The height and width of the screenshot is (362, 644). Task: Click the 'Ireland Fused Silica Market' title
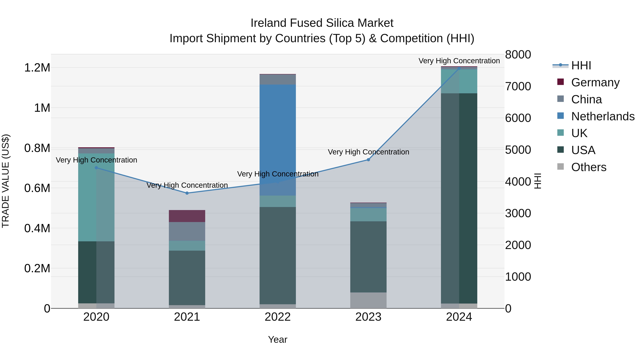pyautogui.click(x=322, y=23)
